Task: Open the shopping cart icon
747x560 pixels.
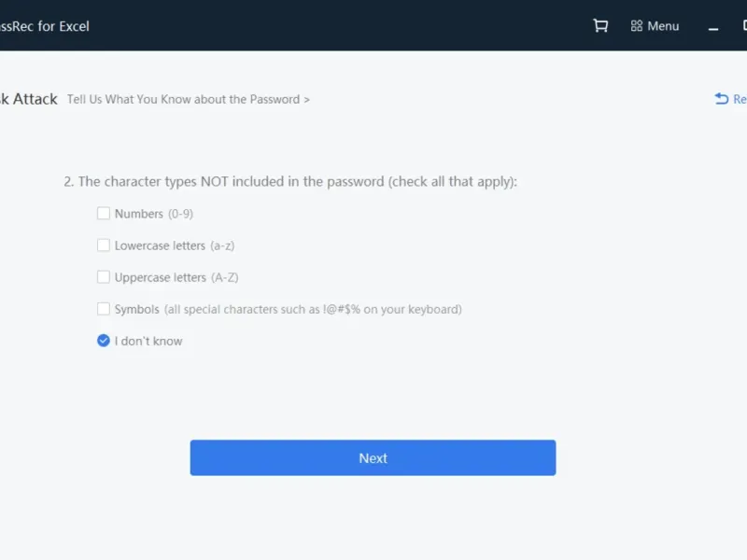Action: [600, 26]
